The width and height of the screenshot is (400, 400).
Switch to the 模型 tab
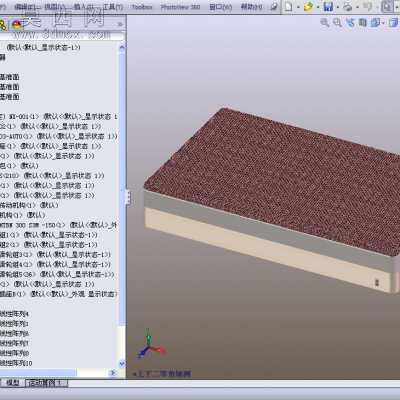tap(13, 383)
